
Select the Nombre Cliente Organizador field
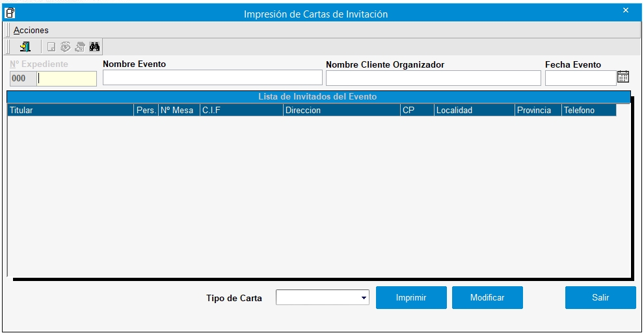point(433,78)
